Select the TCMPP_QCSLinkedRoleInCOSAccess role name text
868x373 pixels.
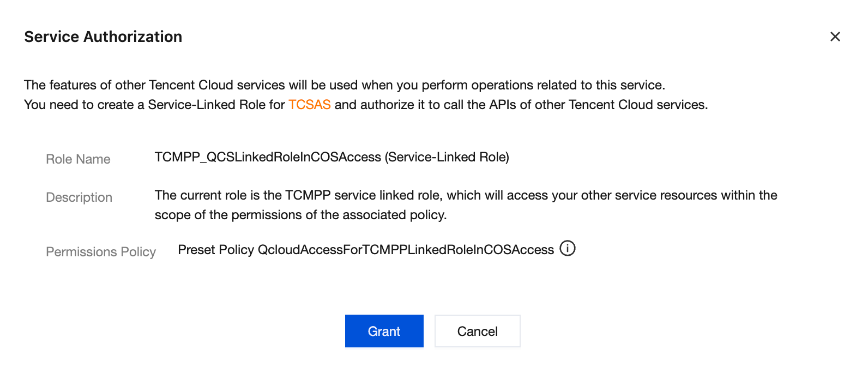[x=268, y=157]
